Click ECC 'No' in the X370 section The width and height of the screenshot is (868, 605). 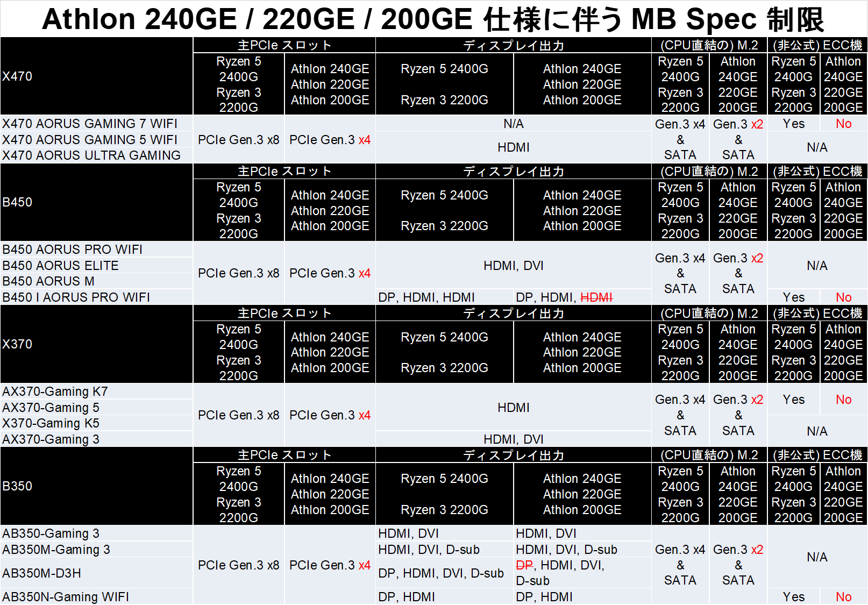pos(844,400)
